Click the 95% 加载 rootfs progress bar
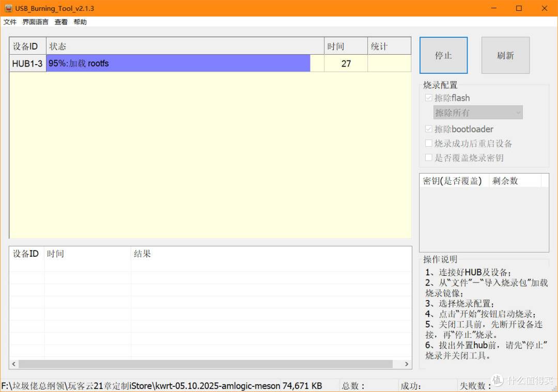This screenshot has width=558, height=392. [x=185, y=64]
